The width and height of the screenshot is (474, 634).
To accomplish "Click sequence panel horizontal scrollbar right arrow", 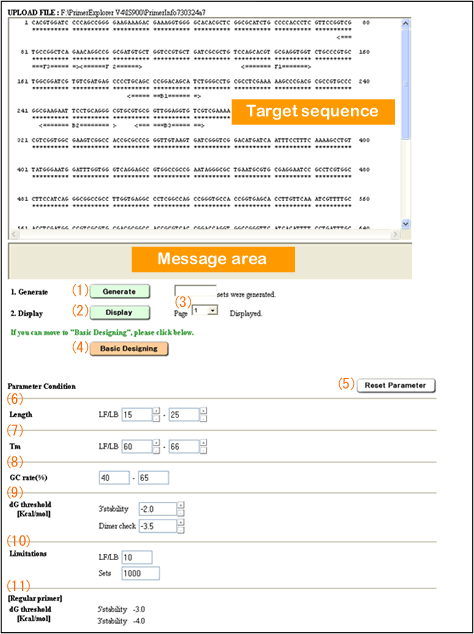I will point(396,235).
